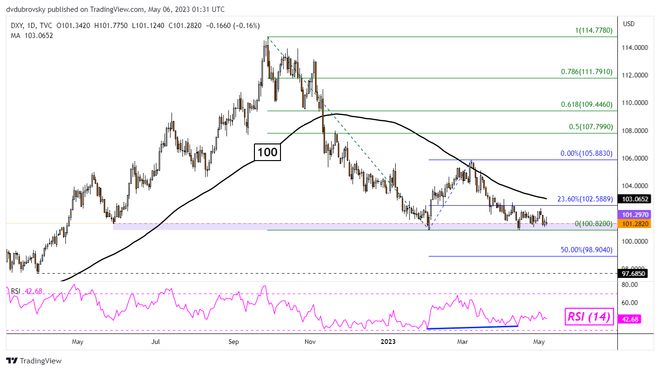Select the 0.618(109.4460) Fibonacci label
660x371 pixels.
(x=586, y=104)
